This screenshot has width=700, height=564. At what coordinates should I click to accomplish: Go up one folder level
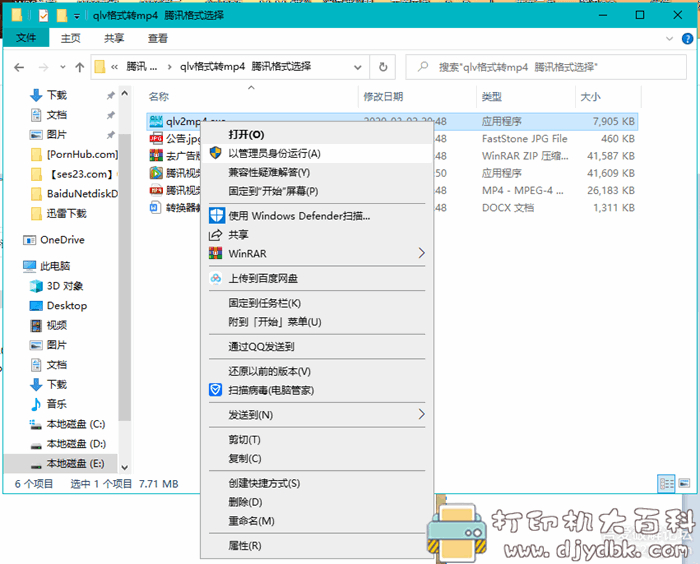(79, 67)
